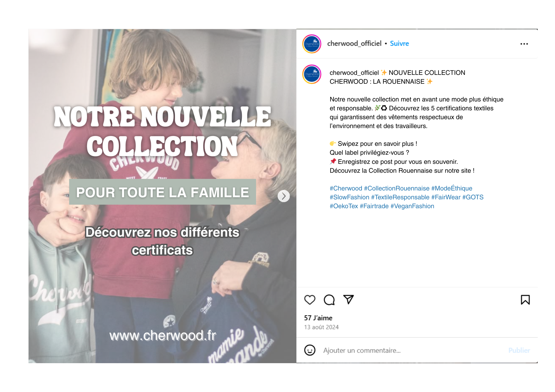
Task: Like the post with the heart icon
Action: (x=310, y=300)
